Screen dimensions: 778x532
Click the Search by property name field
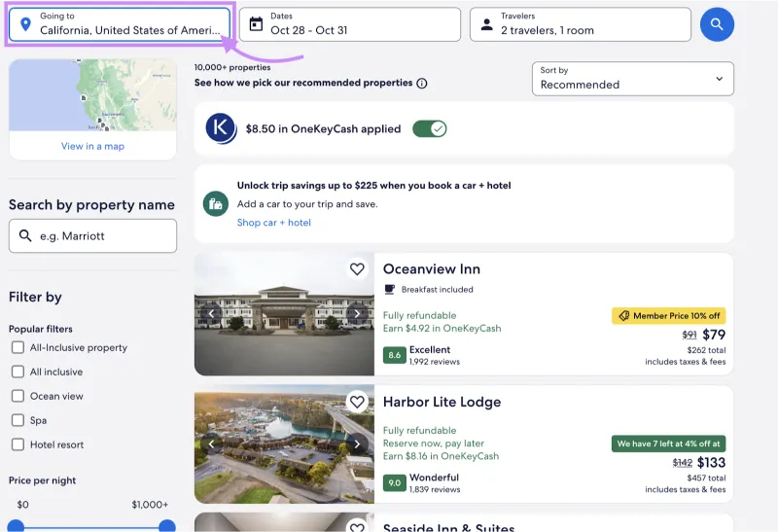[x=92, y=235]
